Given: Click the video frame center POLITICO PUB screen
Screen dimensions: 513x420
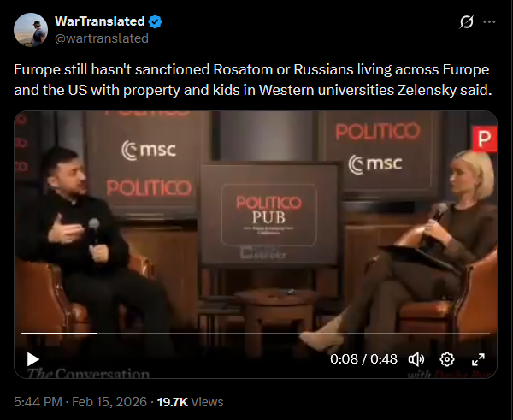Looking at the screenshot, I should (269, 215).
